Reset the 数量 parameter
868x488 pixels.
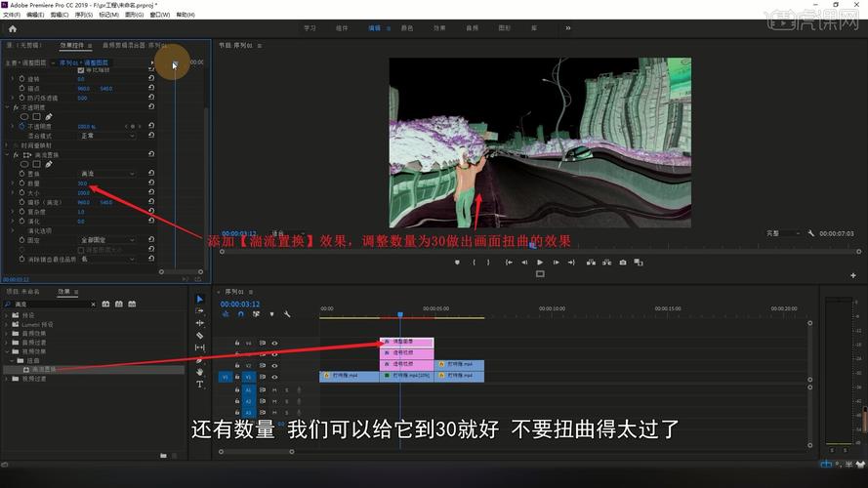[x=151, y=183]
